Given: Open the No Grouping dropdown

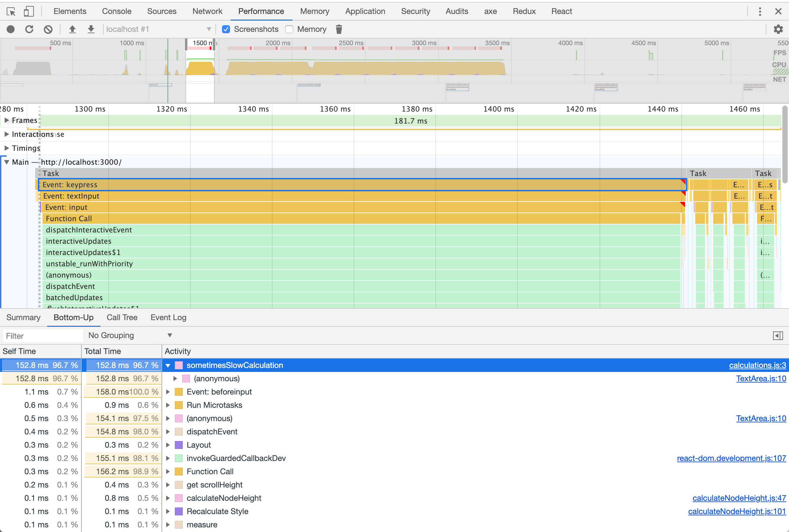Looking at the screenshot, I should click(130, 335).
